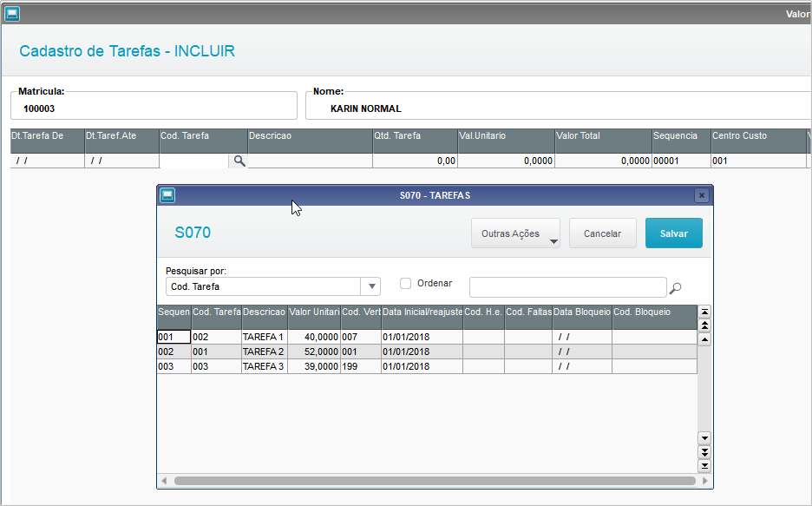This screenshot has width=812, height=506.
Task: Enable the Ordenar checkbox
Action: (x=405, y=283)
